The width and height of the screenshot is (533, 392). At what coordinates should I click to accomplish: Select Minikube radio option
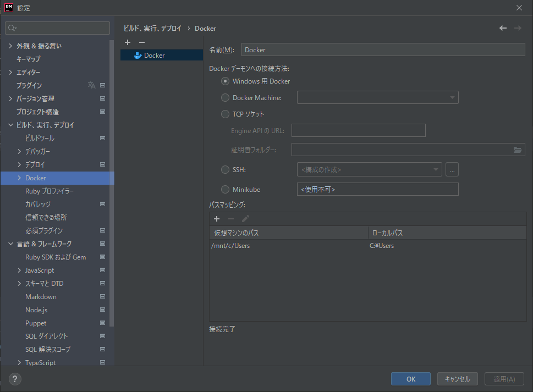point(225,190)
